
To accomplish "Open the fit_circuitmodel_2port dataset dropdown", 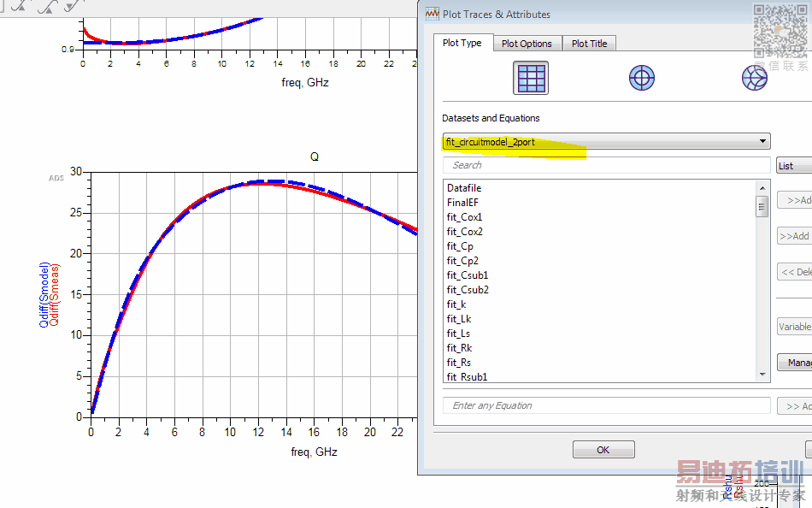I will coord(606,141).
